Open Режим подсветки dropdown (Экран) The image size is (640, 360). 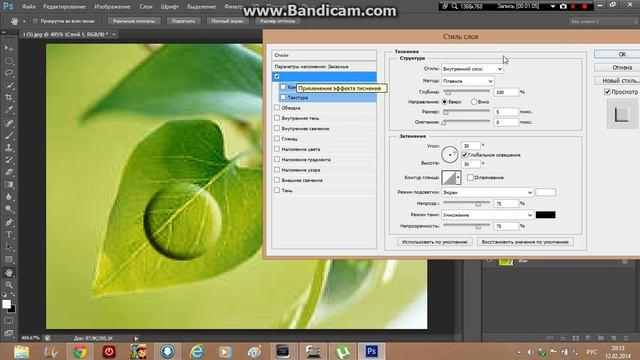[487, 192]
